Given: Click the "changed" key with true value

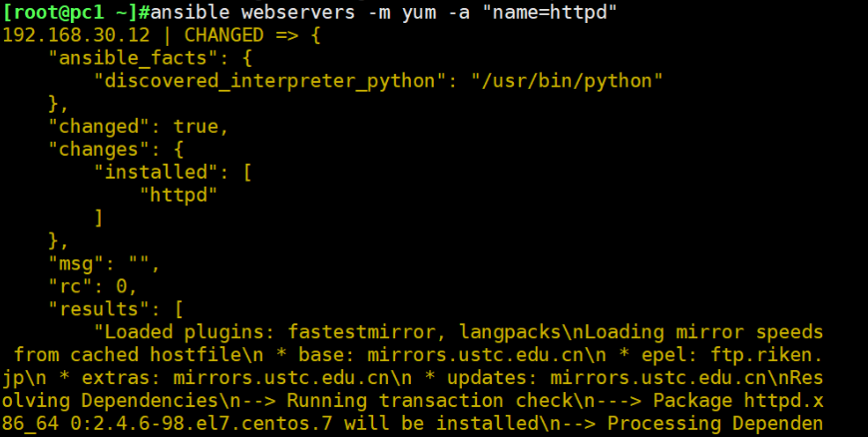Looking at the screenshot, I should pyautogui.click(x=95, y=127).
